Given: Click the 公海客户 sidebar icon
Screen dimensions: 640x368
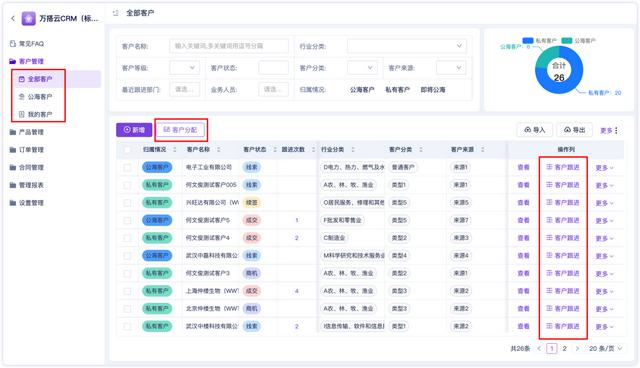Looking at the screenshot, I should (x=22, y=97).
